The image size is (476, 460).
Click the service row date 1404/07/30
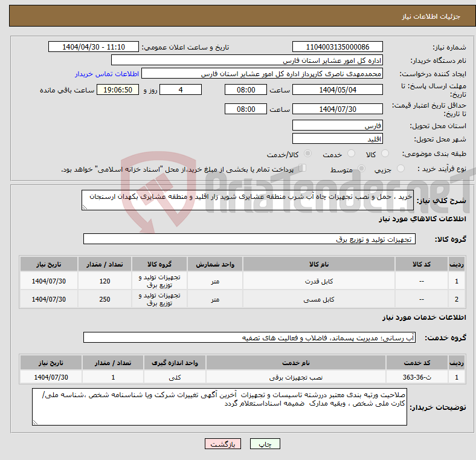(x=51, y=377)
